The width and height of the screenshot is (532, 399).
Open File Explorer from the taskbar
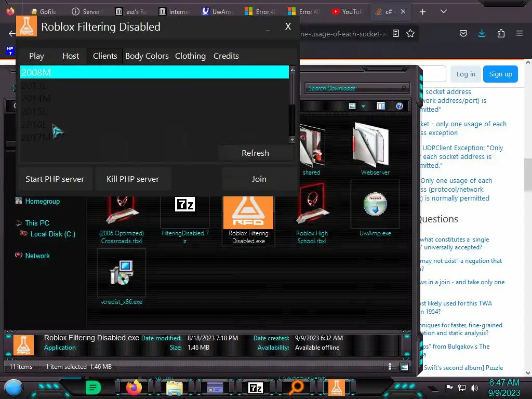[175, 388]
